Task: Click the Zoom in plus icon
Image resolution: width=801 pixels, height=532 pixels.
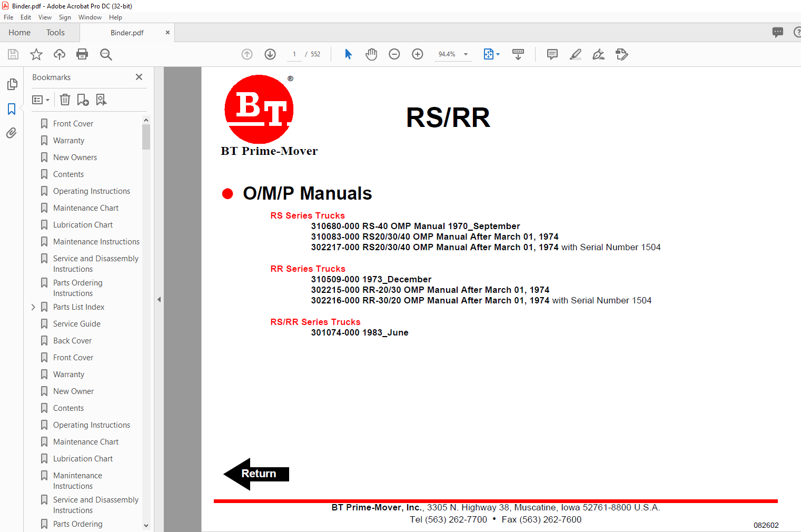Action: [x=418, y=54]
